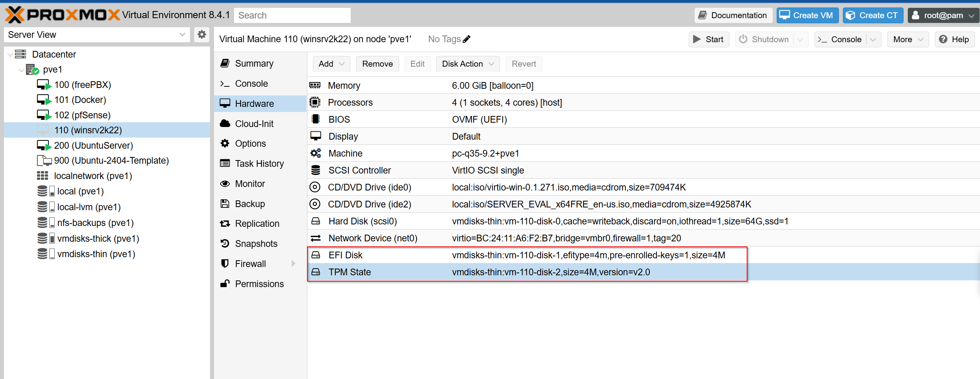This screenshot has height=379, width=980.
Task: Collapse the pve1 tree node
Action: [21, 70]
